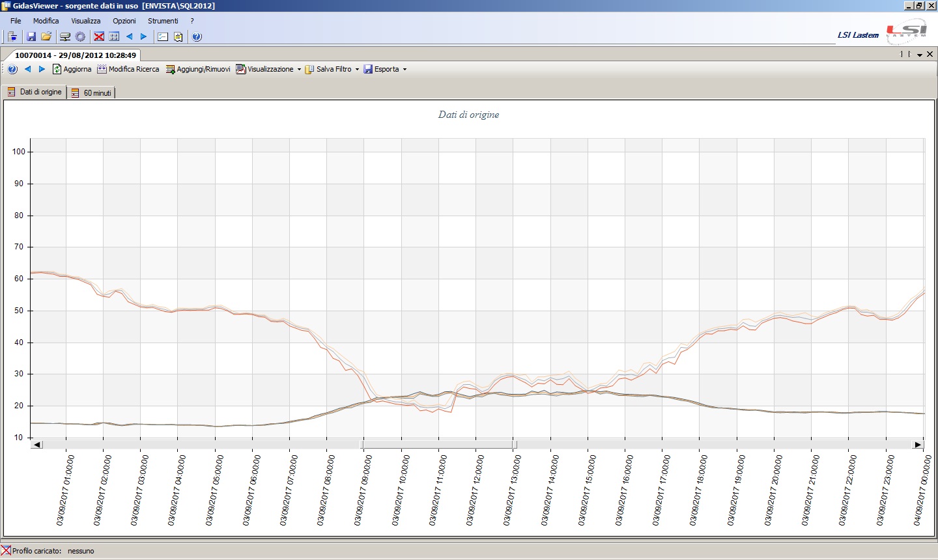Click the Y-axis value 100
The image size is (938, 560).
[18, 152]
